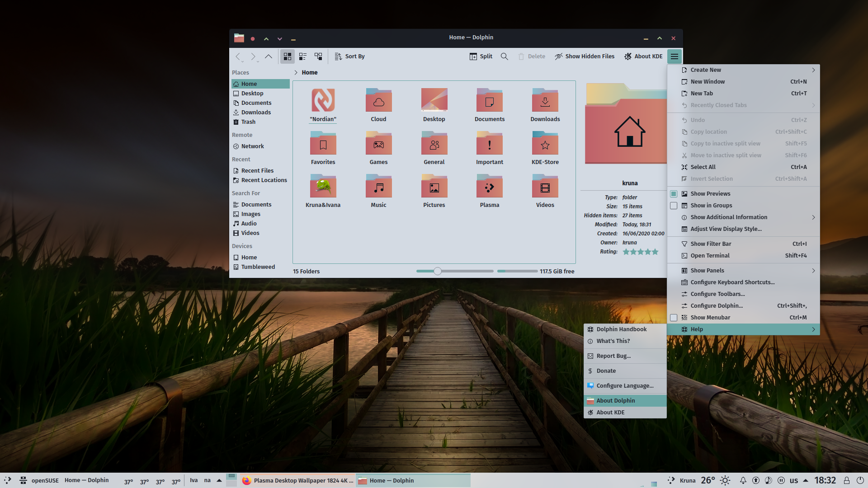Viewport: 868px width, 488px height.
Task: Choose Select All from menu
Action: [x=744, y=167]
